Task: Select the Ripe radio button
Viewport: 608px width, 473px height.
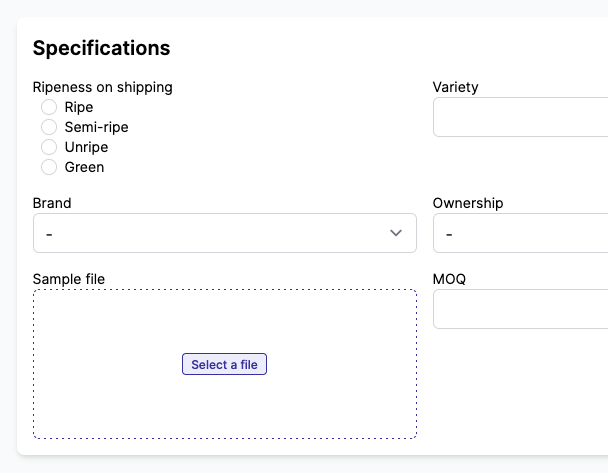Action: (x=49, y=107)
